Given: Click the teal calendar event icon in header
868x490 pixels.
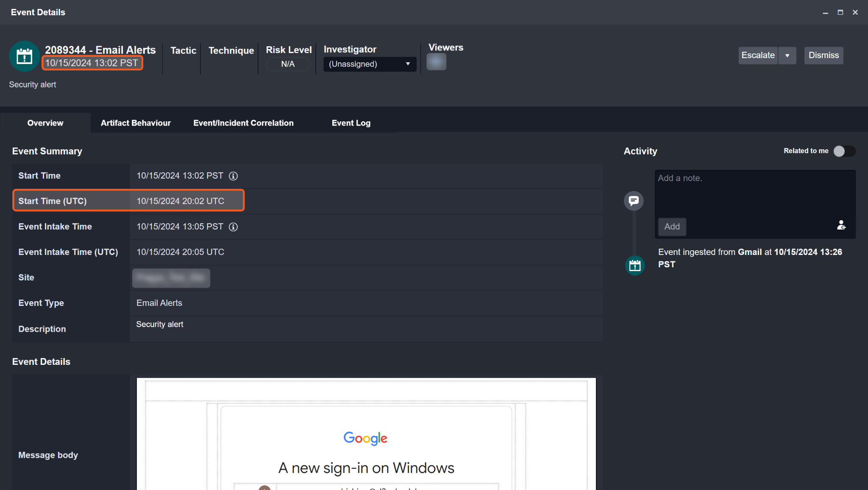Looking at the screenshot, I should (24, 56).
